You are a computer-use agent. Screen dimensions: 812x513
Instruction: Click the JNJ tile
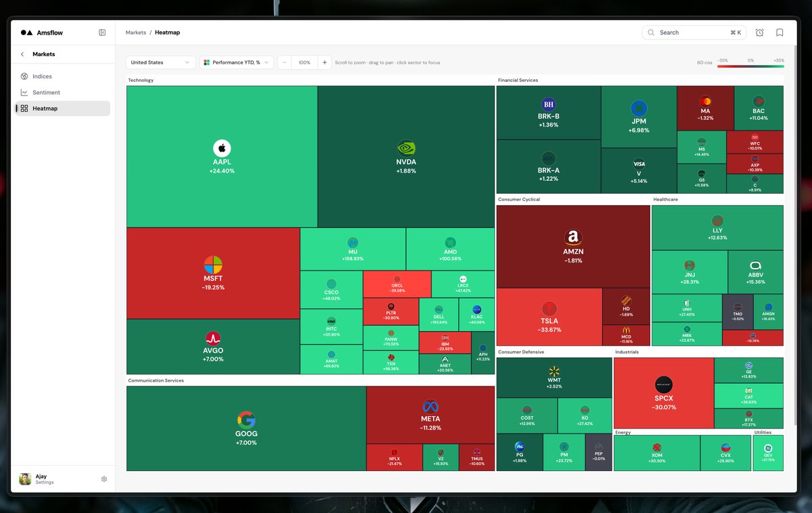click(690, 272)
